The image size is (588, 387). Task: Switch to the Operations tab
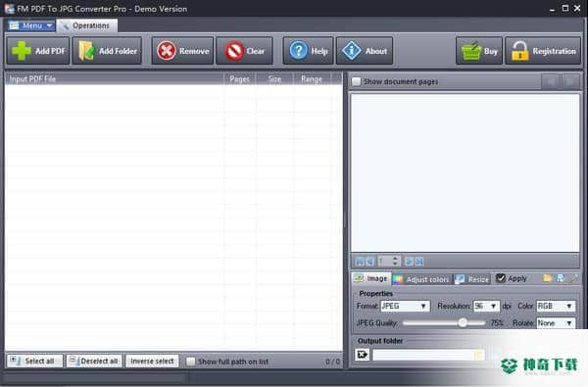point(86,25)
